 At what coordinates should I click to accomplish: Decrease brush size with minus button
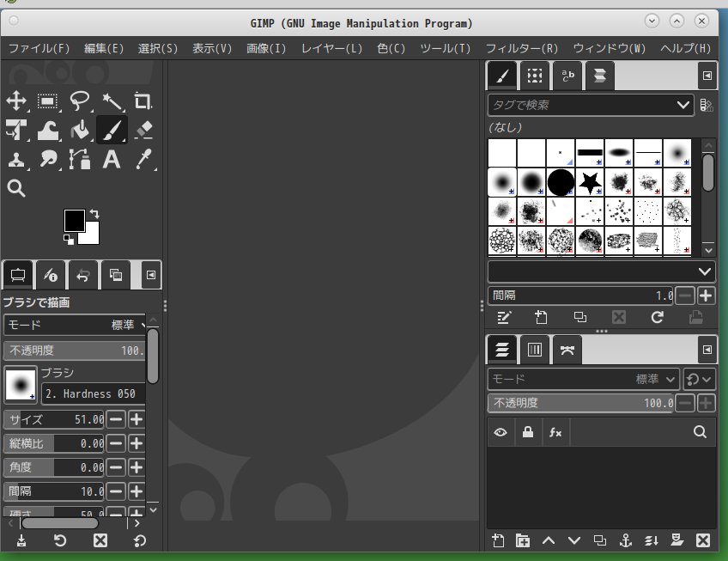116,420
